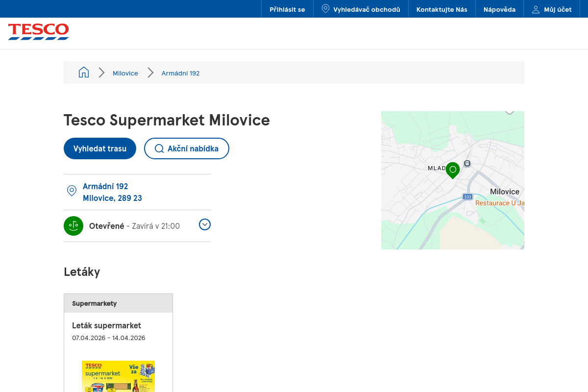The height and width of the screenshot is (392, 588).
Task: Click the Tesco logo
Action: point(38,31)
